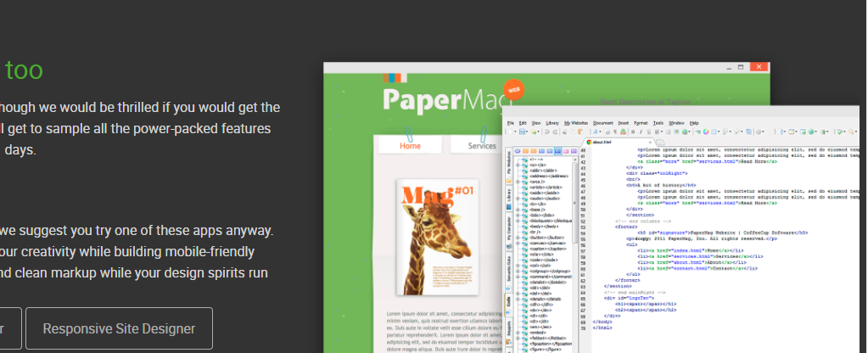Click the Cut scissors icon
The image size is (868, 353).
tap(564, 132)
